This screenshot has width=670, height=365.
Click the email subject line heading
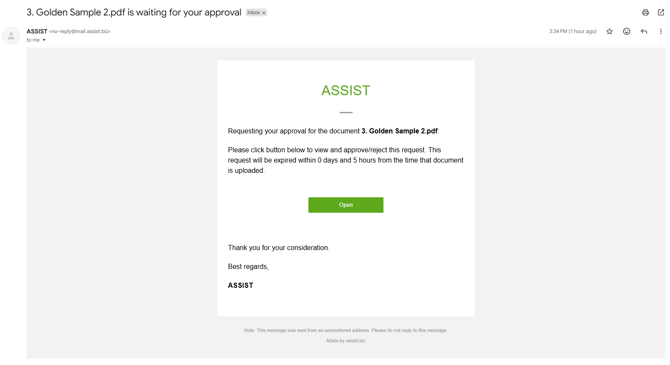(134, 12)
